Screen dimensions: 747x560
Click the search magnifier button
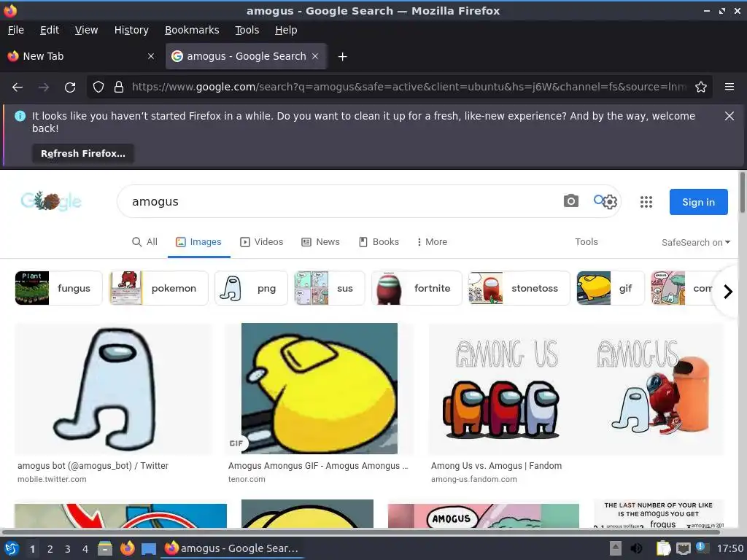point(599,200)
